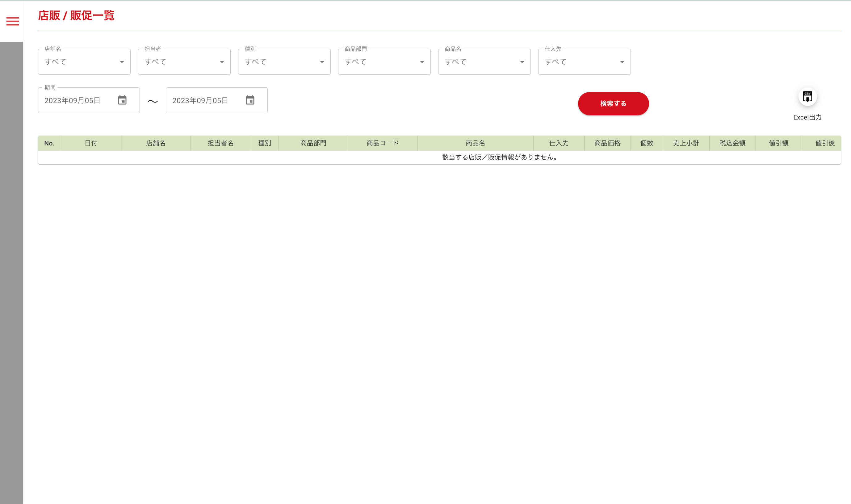Expand the 担当者 dropdown
The height and width of the screenshot is (504, 851).
(x=184, y=62)
